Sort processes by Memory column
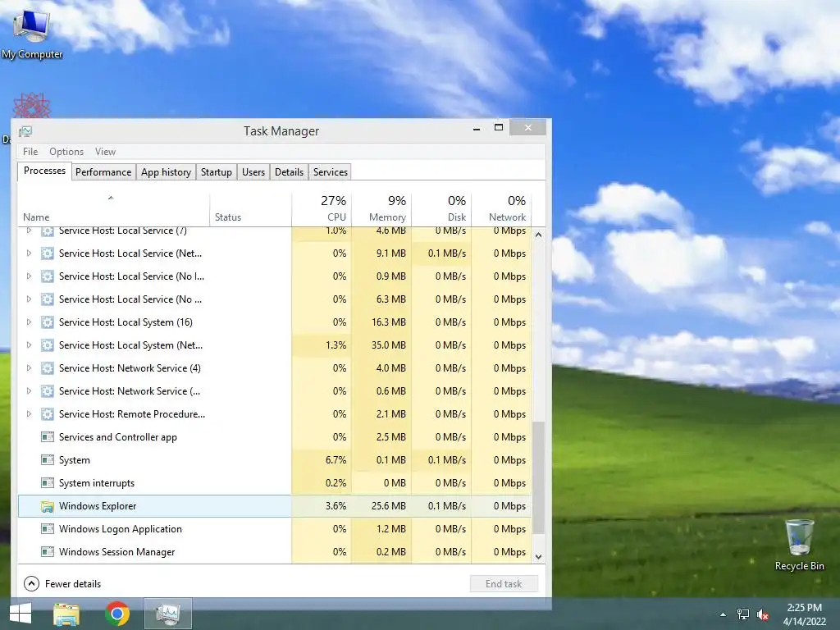 click(381, 209)
